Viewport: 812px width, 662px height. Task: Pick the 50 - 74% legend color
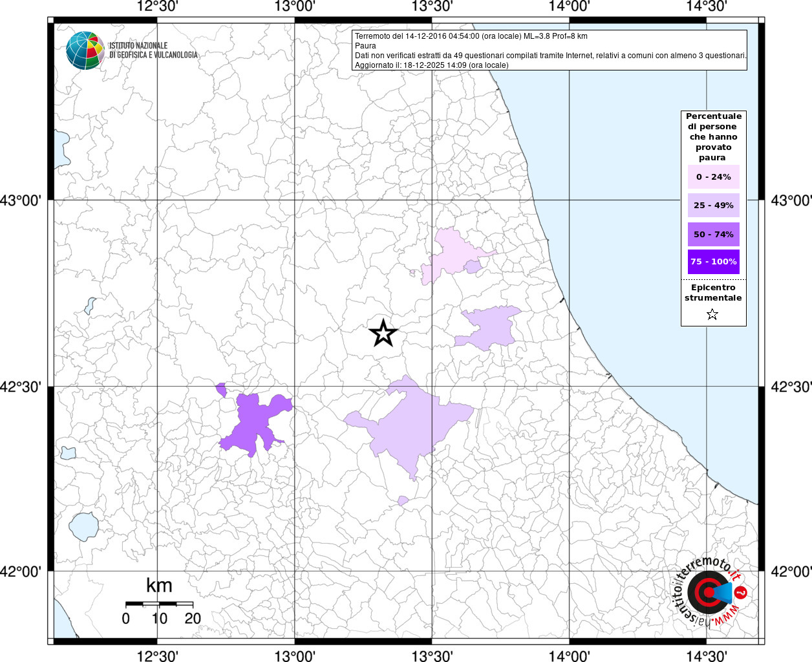(714, 234)
